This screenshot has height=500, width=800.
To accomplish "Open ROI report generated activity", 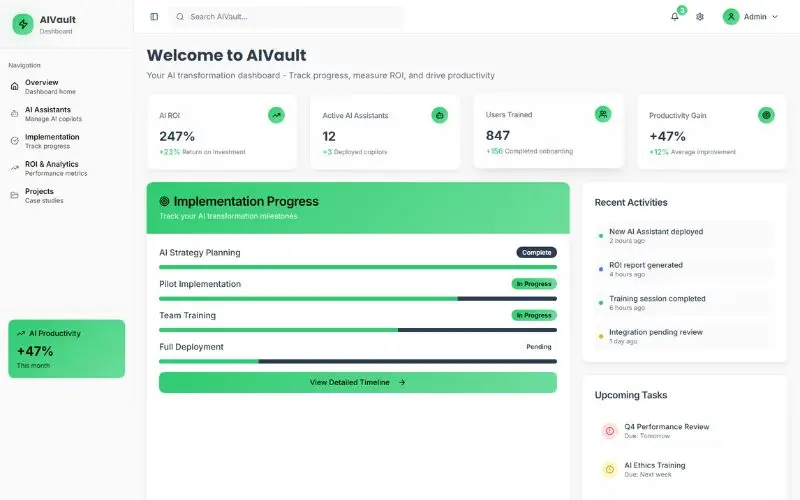I will (685, 269).
